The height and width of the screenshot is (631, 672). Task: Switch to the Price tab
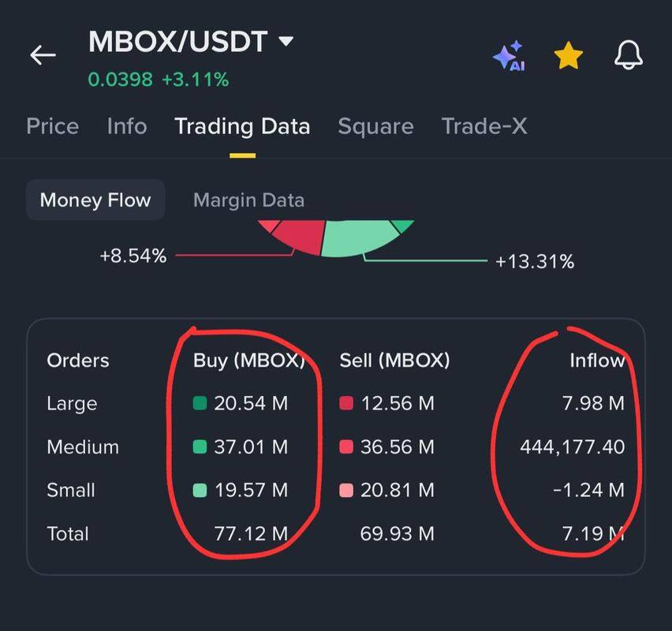(x=53, y=126)
